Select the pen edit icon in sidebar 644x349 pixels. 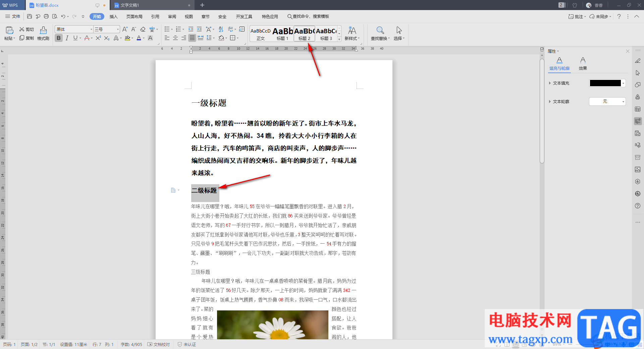[638, 61]
